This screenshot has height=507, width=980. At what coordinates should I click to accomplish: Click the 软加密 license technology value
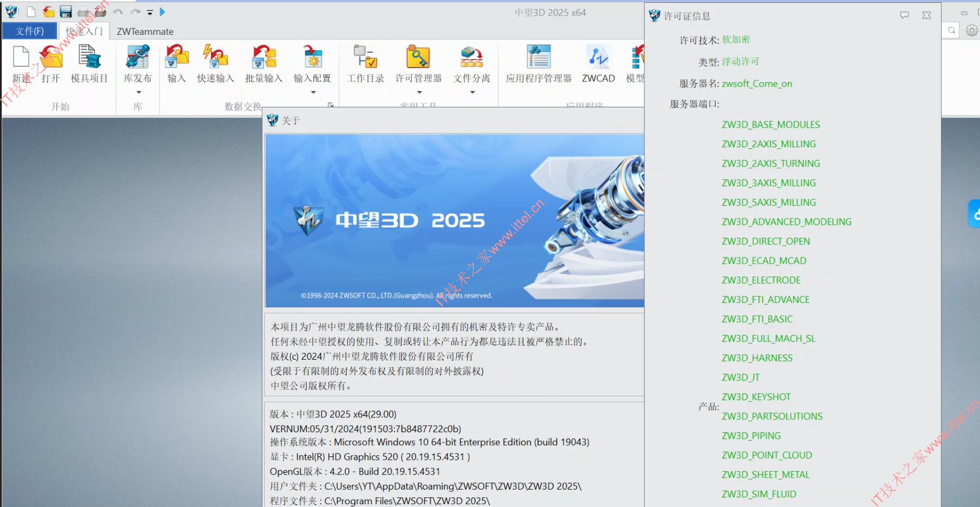click(736, 39)
